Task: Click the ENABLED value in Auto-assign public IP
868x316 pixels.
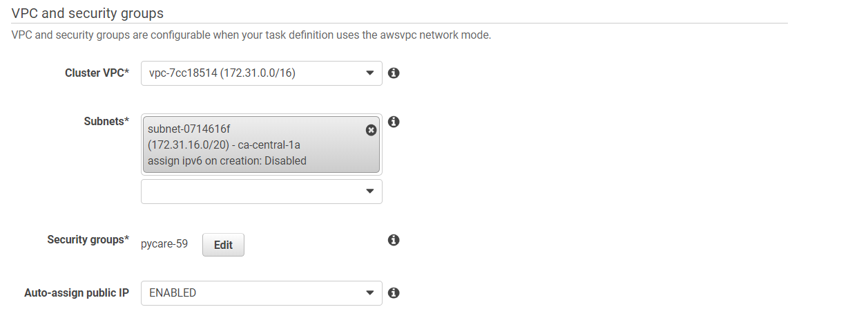Action: [x=173, y=293]
